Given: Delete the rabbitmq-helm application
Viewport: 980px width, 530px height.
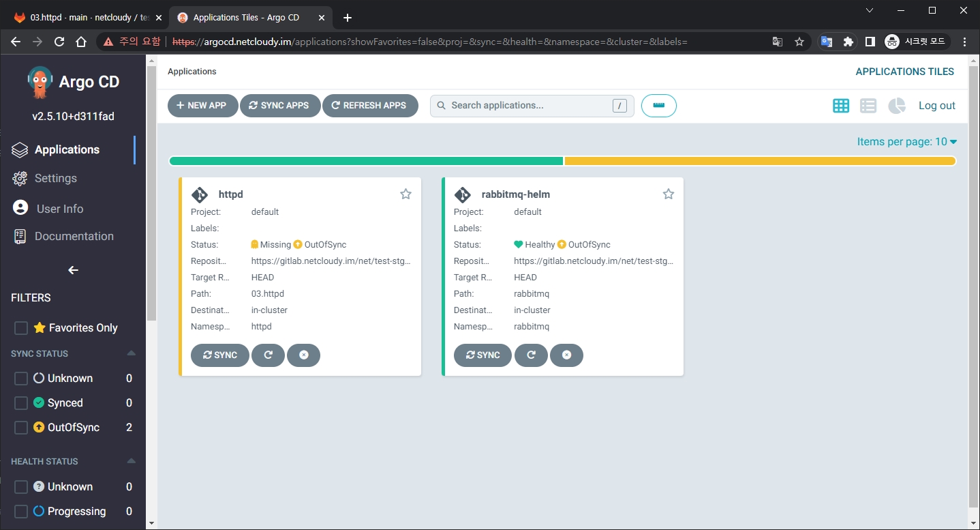Looking at the screenshot, I should coord(566,355).
